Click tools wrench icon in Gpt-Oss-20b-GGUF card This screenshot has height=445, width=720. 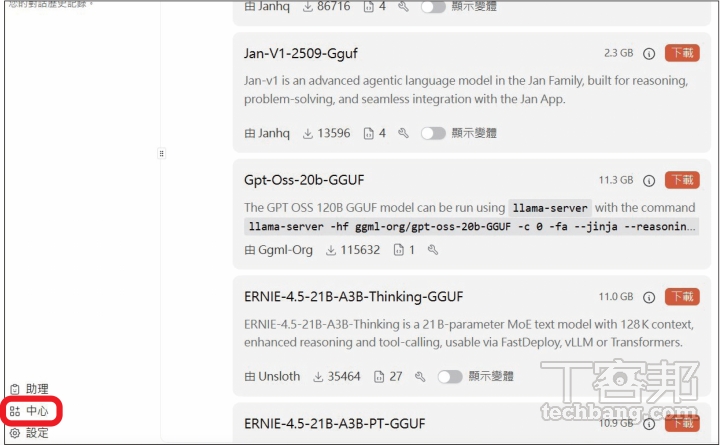(x=433, y=250)
